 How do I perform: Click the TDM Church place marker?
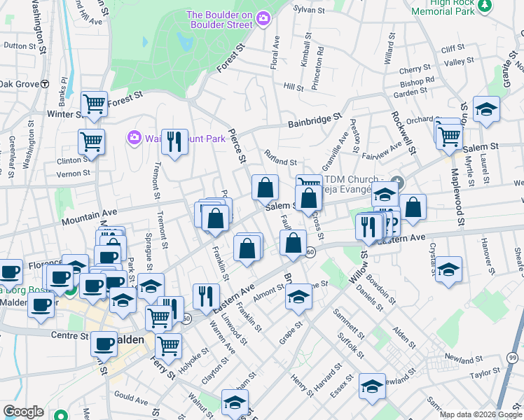point(397,183)
